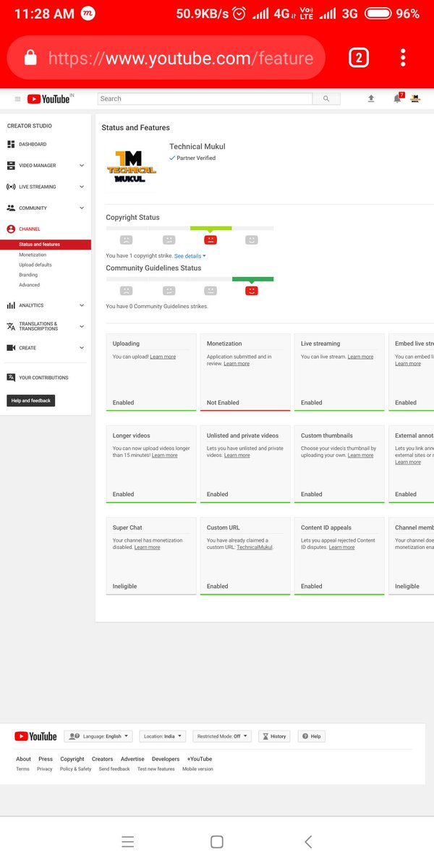Expand the Create section chevron
The image size is (434, 868).
click(82, 348)
